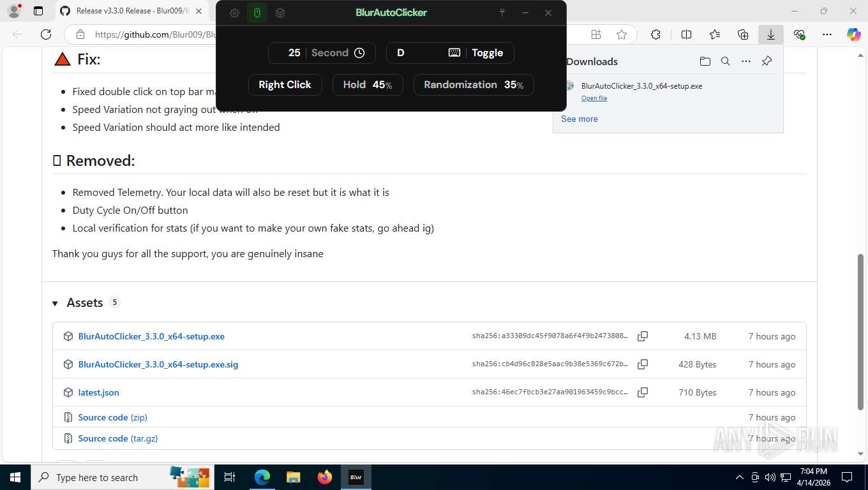Open the layers stack icon in BlurAutoClicker

280,13
